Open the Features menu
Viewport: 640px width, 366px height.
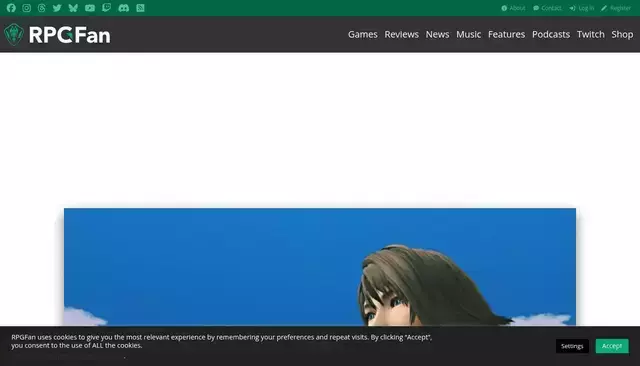coord(506,34)
